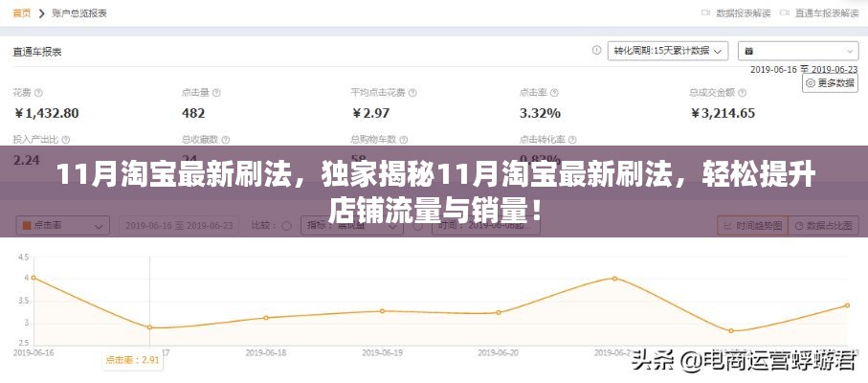Click the question icon next to 总收藏数
The height and width of the screenshot is (383, 868).
click(x=225, y=140)
